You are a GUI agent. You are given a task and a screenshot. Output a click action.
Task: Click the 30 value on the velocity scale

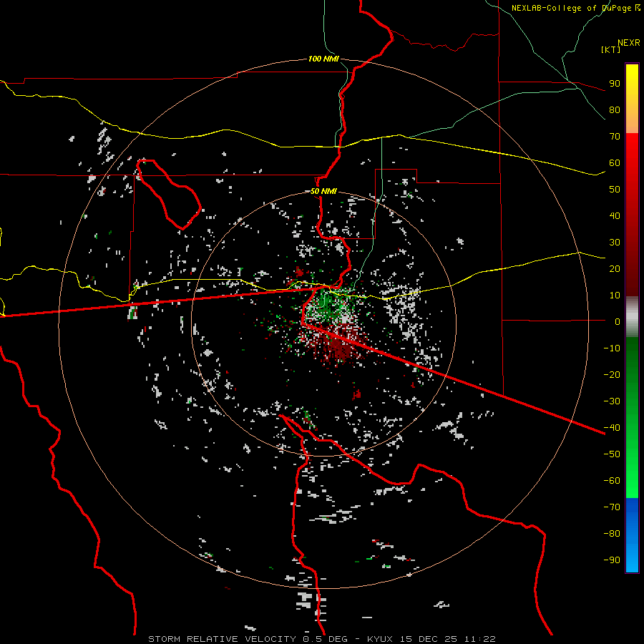615,243
